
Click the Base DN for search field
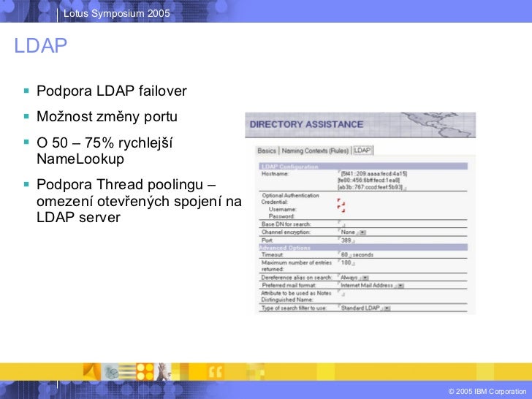pos(341,224)
